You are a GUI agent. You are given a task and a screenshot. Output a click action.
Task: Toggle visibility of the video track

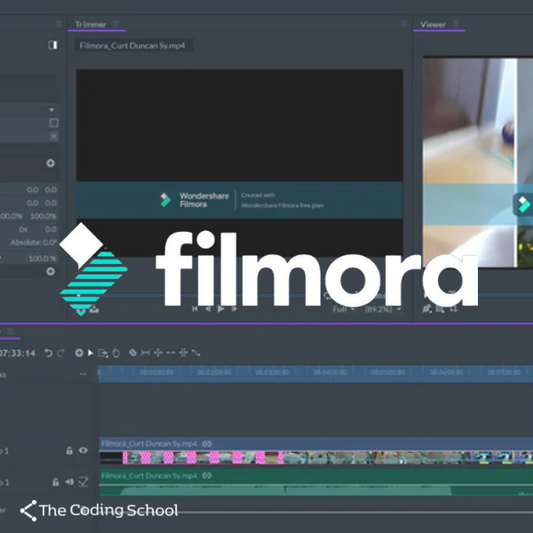[83, 450]
